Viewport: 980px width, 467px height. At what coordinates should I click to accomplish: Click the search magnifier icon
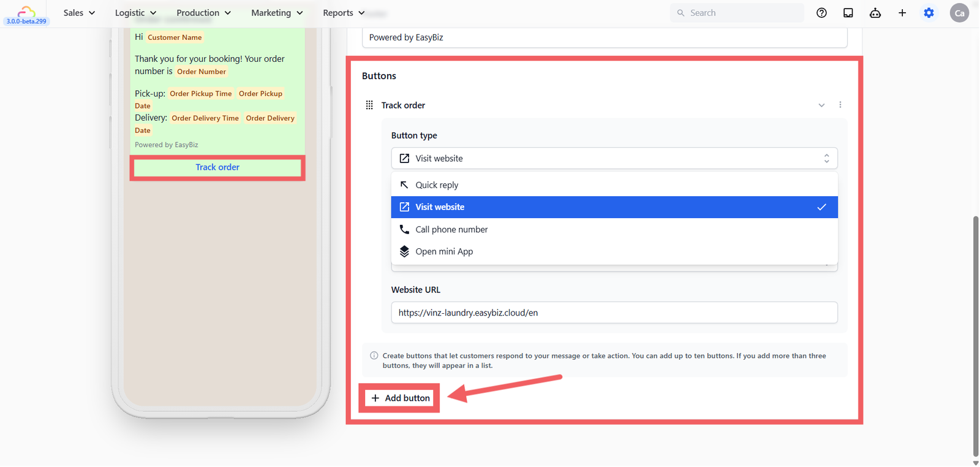tap(680, 13)
